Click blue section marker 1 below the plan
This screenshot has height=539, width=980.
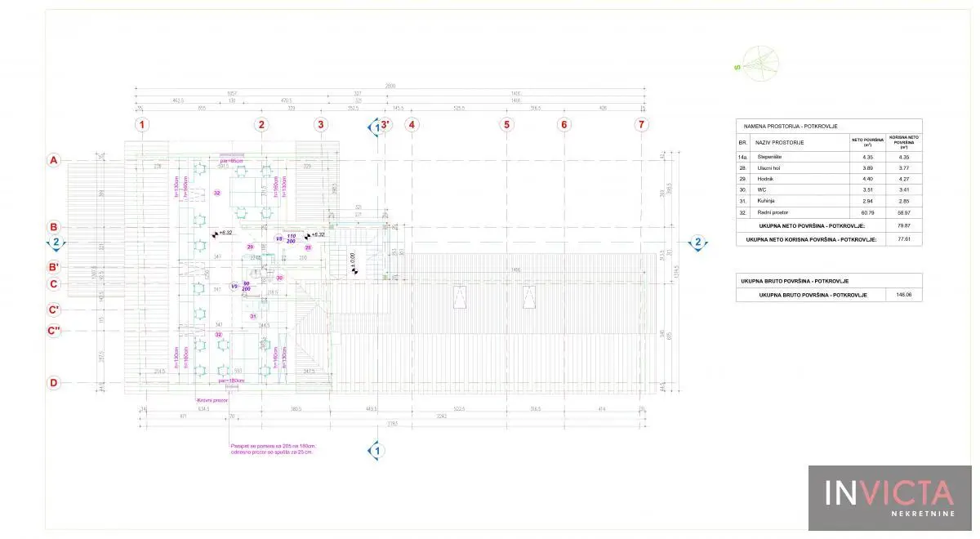[x=378, y=450]
